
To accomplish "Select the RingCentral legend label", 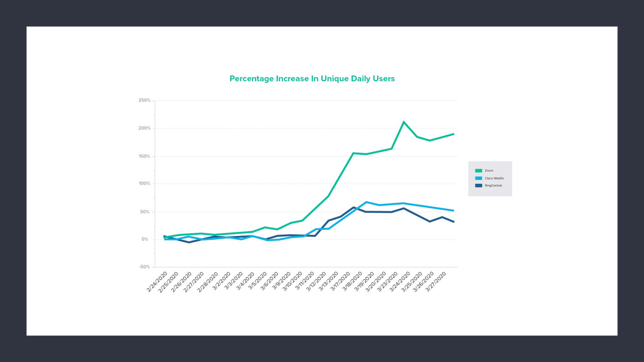I will [493, 186].
